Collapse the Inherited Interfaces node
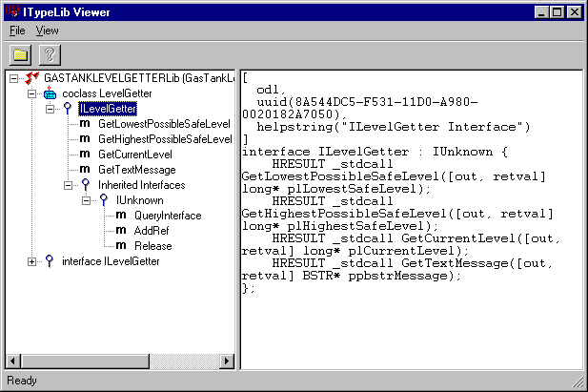The image size is (588, 392). click(68, 185)
